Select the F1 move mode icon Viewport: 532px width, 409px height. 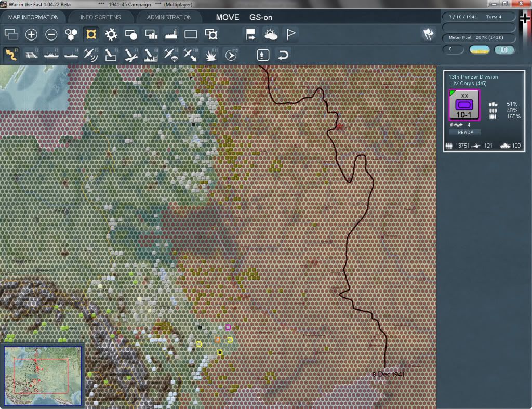pyautogui.click(x=11, y=55)
